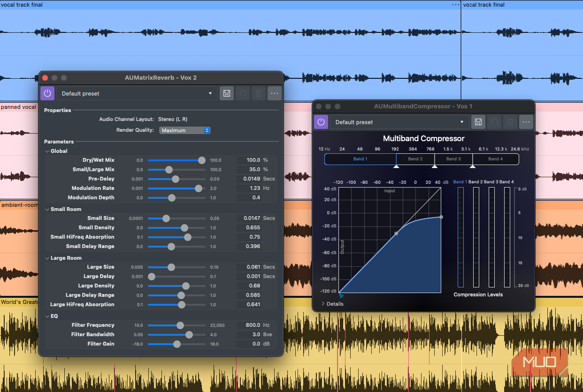Click the compressor curve threshold point
Screen dimensions: 583x392
click(396, 233)
